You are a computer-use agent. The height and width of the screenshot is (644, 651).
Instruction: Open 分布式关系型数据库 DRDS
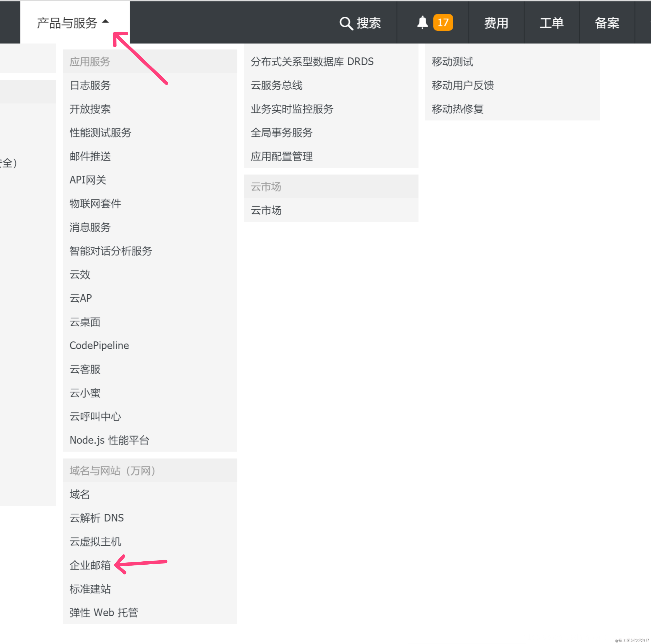[312, 62]
